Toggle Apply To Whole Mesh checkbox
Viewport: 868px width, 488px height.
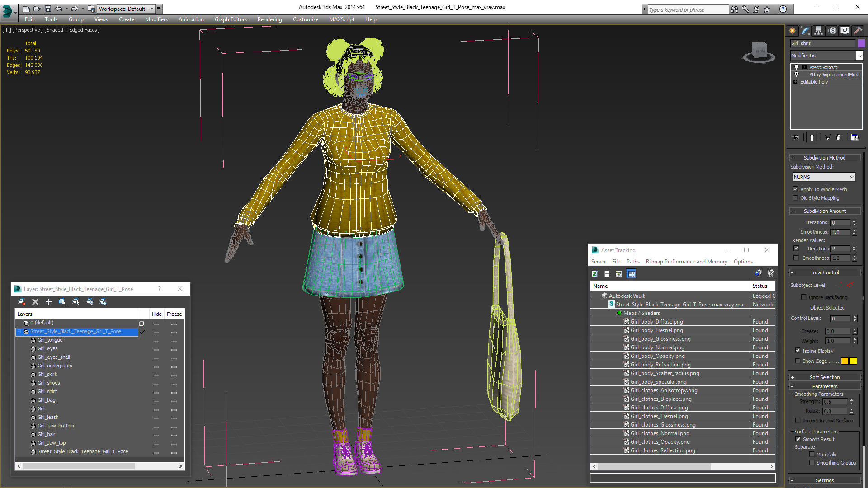795,189
